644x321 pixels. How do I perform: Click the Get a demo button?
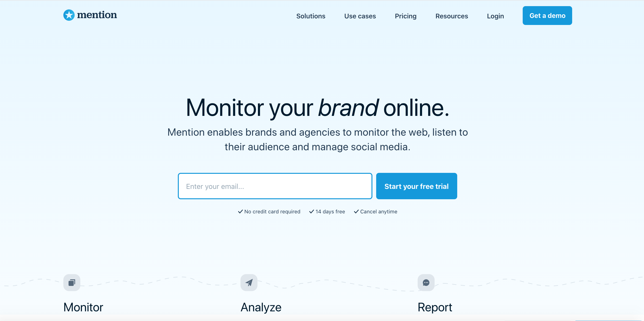coord(547,16)
